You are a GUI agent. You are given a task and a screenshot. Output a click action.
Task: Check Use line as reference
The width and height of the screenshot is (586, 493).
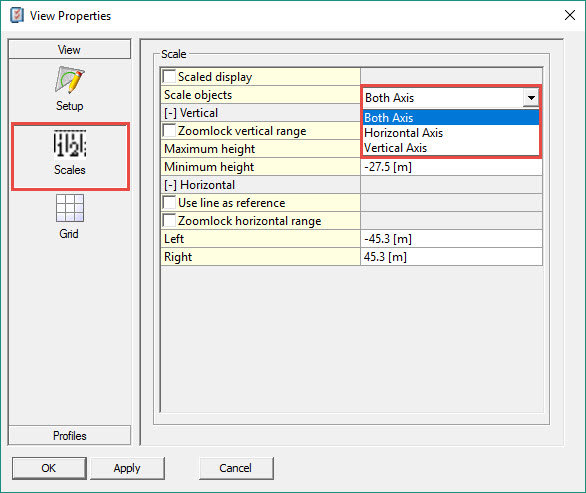169,203
